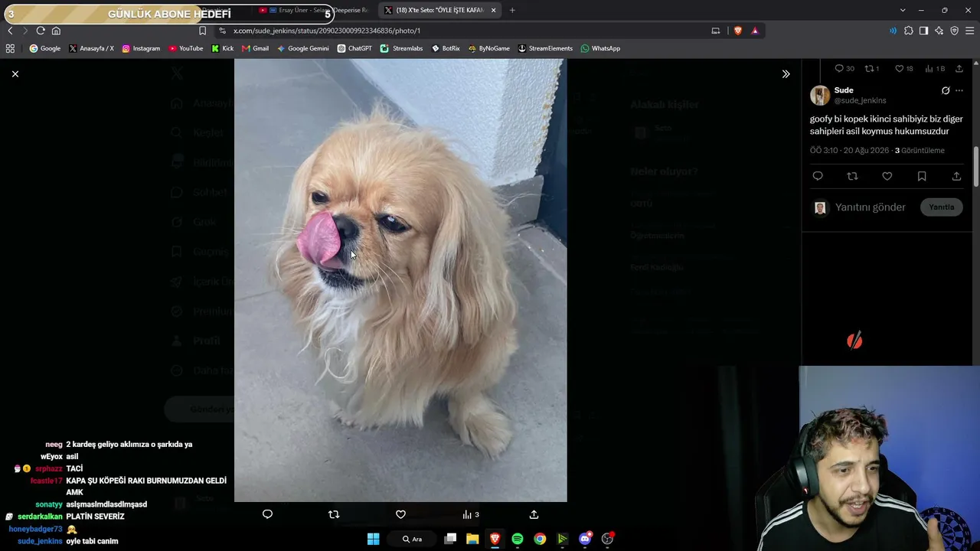Toggle the browser sidebar panel
The width and height of the screenshot is (980, 551).
click(923, 31)
